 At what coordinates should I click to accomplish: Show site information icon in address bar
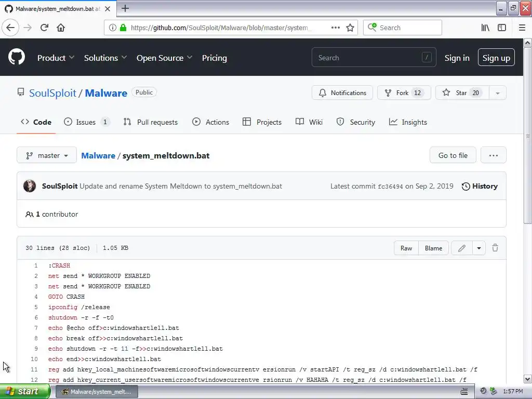[113, 28]
